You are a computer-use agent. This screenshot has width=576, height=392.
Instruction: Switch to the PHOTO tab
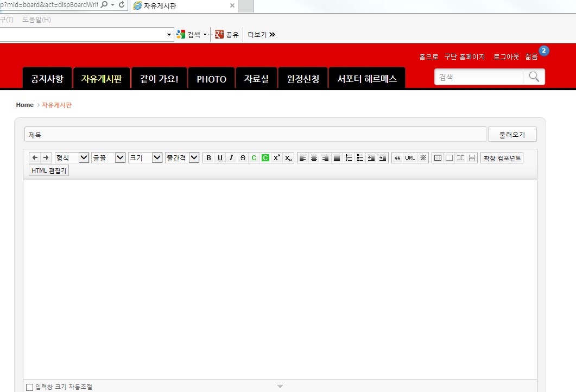[x=211, y=78]
